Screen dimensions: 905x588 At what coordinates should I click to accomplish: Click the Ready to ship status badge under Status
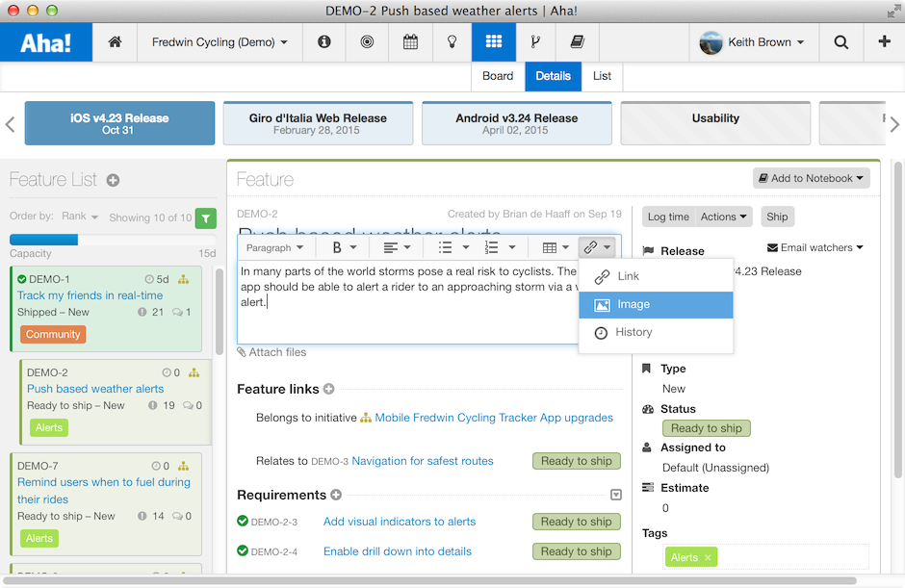(707, 428)
